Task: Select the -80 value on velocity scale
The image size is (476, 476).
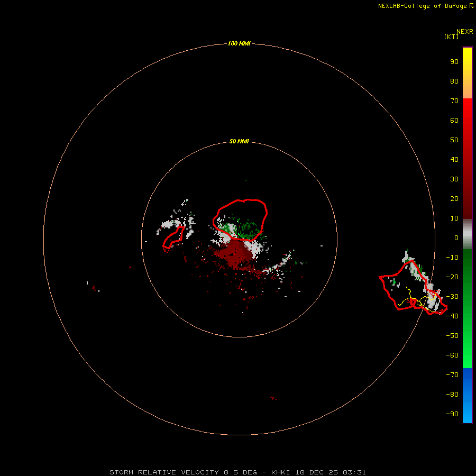Action: 452,395
